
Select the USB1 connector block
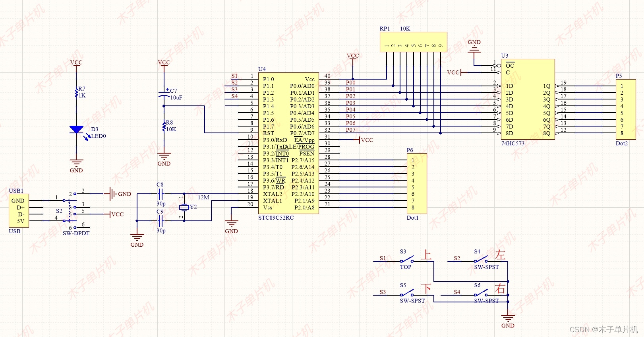point(19,211)
